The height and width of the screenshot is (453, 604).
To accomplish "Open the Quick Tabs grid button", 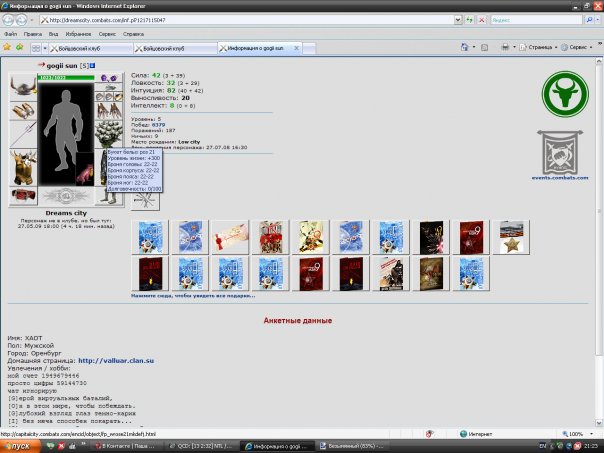I will pyautogui.click(x=36, y=48).
